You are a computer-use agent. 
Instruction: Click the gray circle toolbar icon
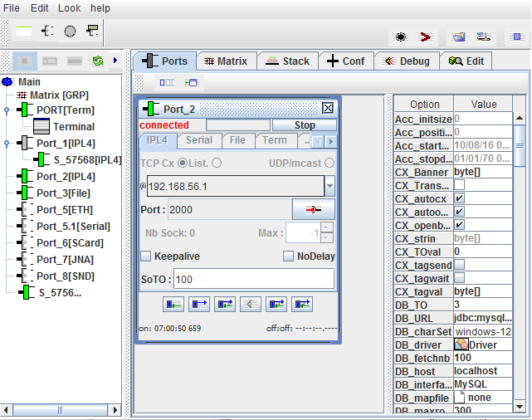(x=70, y=32)
